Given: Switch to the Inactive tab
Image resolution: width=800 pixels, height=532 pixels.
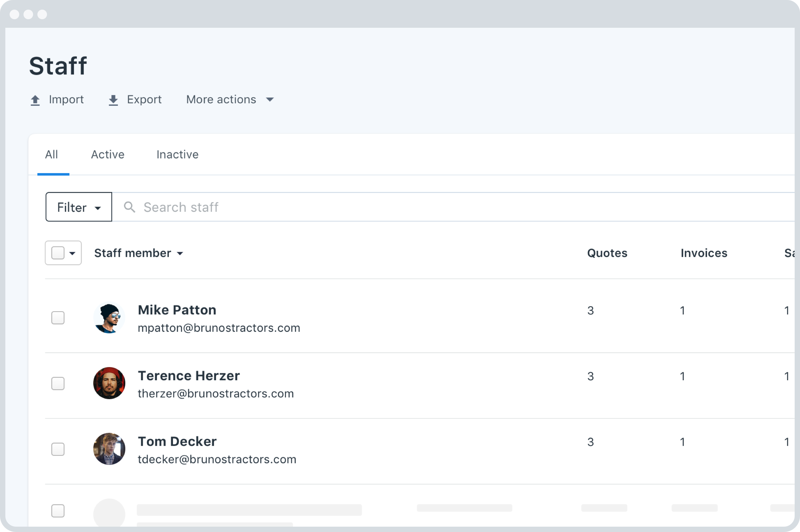Looking at the screenshot, I should (177, 155).
